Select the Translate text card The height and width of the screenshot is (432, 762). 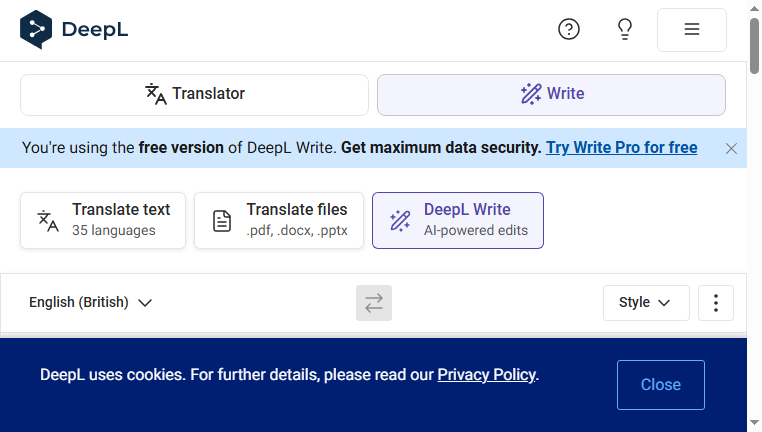(103, 221)
